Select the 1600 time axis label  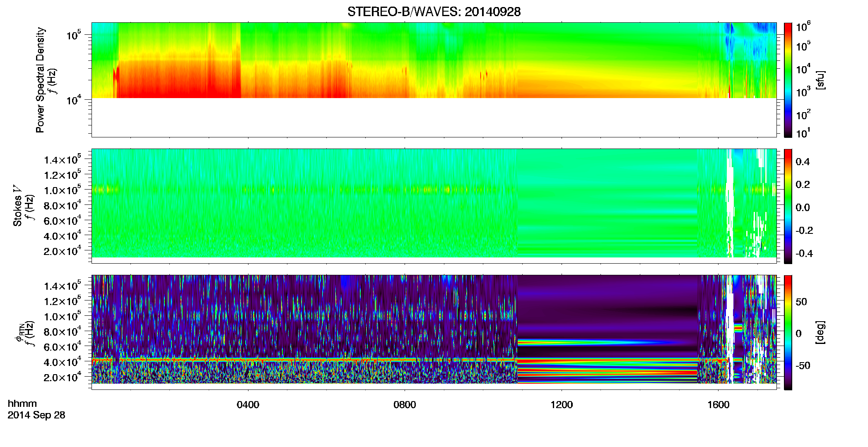point(718,404)
